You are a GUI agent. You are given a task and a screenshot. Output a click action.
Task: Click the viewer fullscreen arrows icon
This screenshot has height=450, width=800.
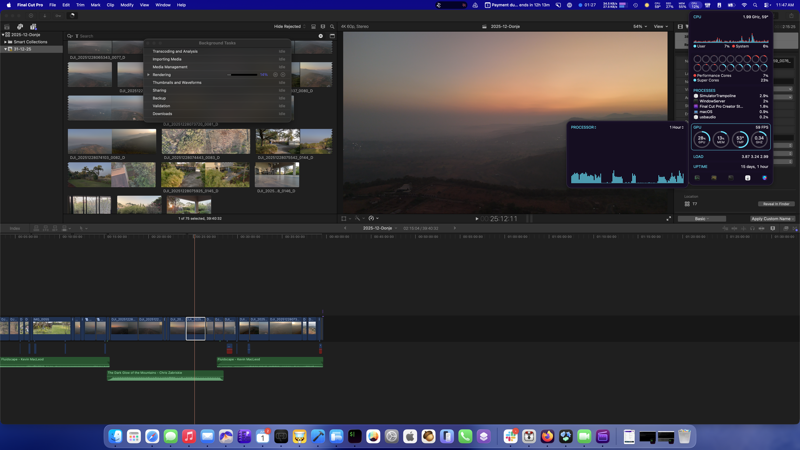[668, 219]
